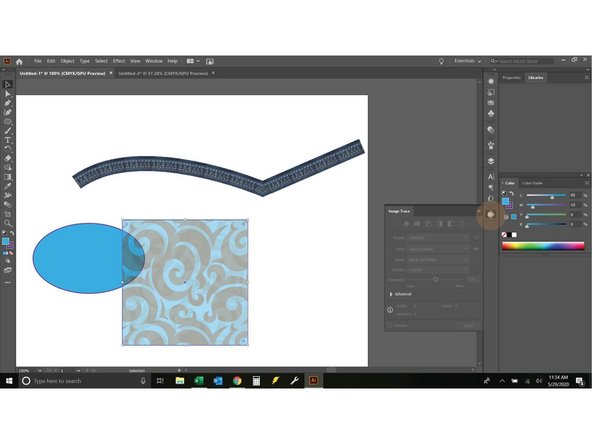
Task: Open the View dropdown in Image Trace
Action: pyautogui.click(x=438, y=249)
